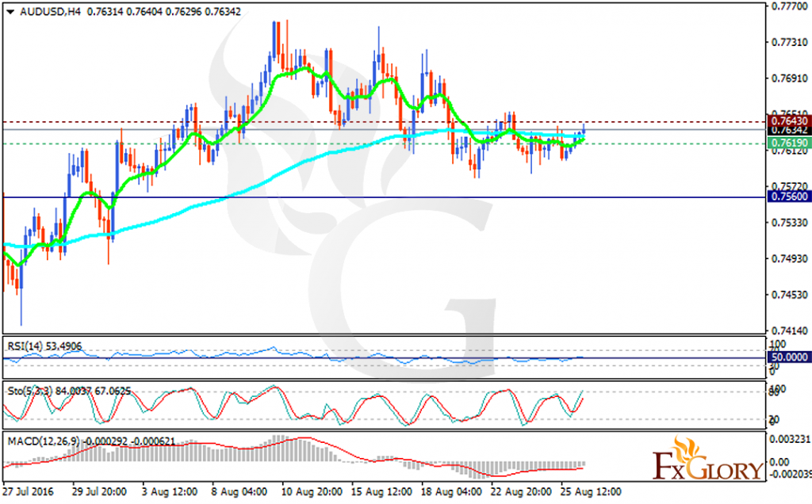Screen dimensions: 812x504
Task: Click the 0.75600 blue support price label
Action: point(789,197)
